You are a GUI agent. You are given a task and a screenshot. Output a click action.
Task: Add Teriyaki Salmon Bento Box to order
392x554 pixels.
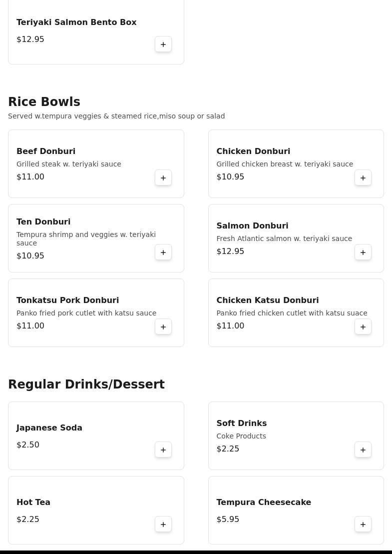[163, 44]
